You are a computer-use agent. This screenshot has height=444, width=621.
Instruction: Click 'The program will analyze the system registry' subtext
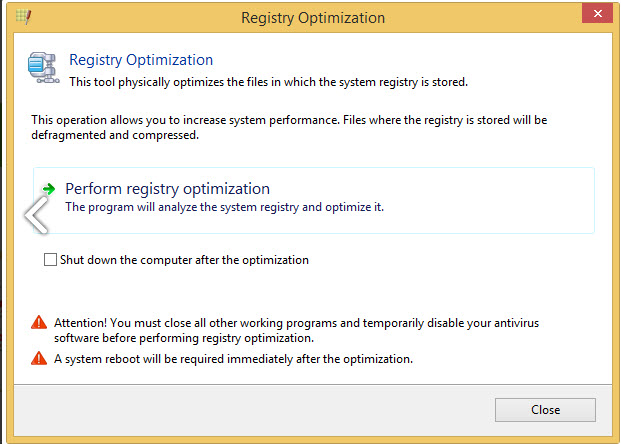[x=224, y=207]
